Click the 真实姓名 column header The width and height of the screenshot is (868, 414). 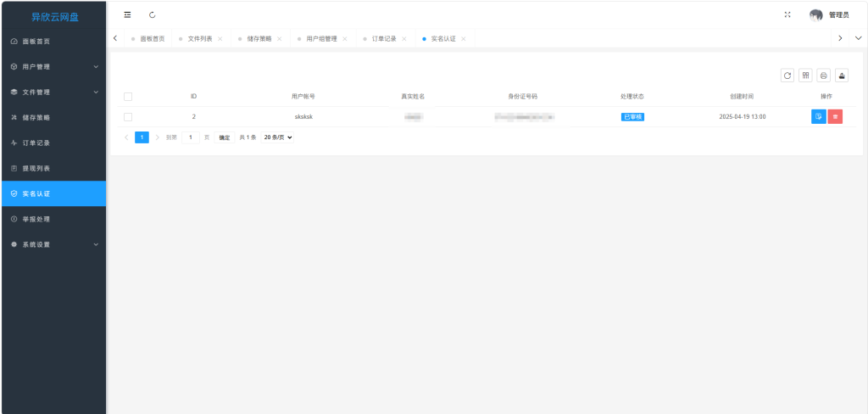(413, 97)
